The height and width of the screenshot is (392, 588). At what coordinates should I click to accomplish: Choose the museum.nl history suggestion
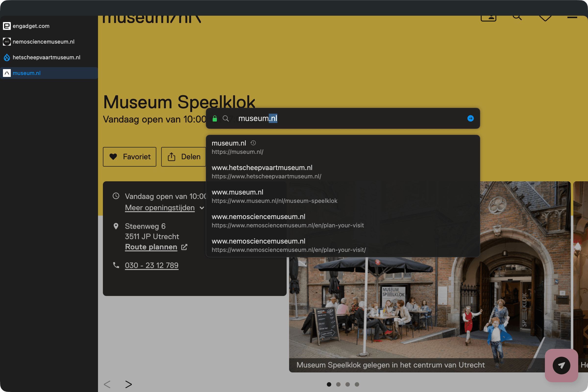(x=343, y=147)
